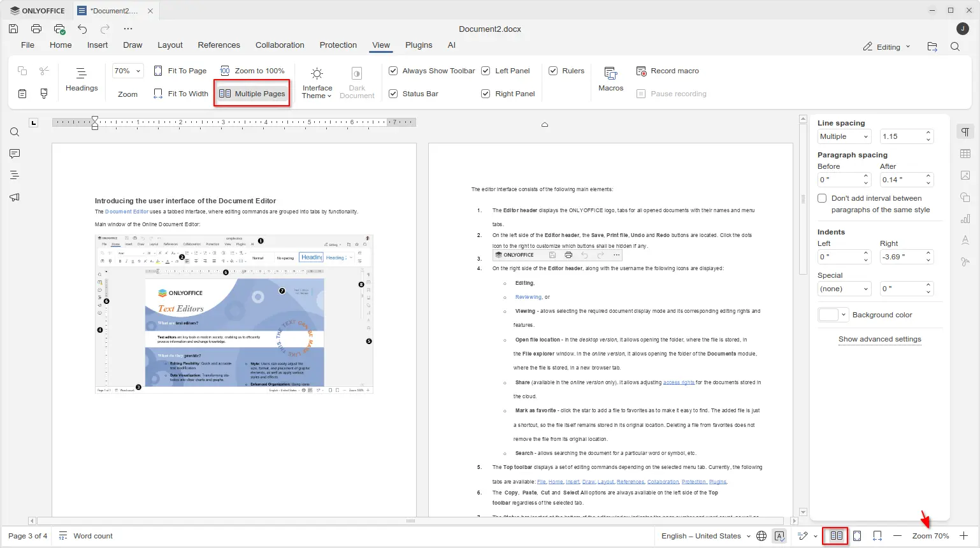
Task: Click the Background color swatch
Action: [828, 315]
